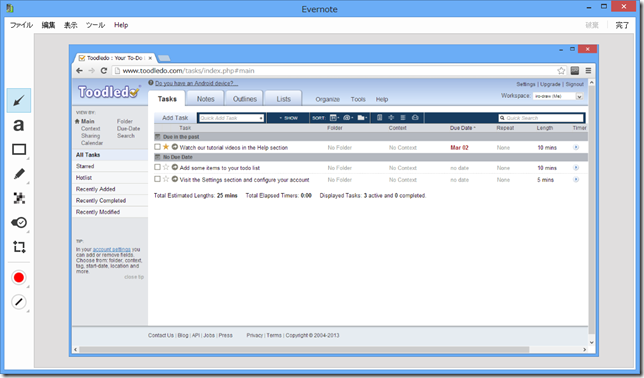Close the Toodledo browser tab
Screen dimensions: 644x378
[x=150, y=58]
